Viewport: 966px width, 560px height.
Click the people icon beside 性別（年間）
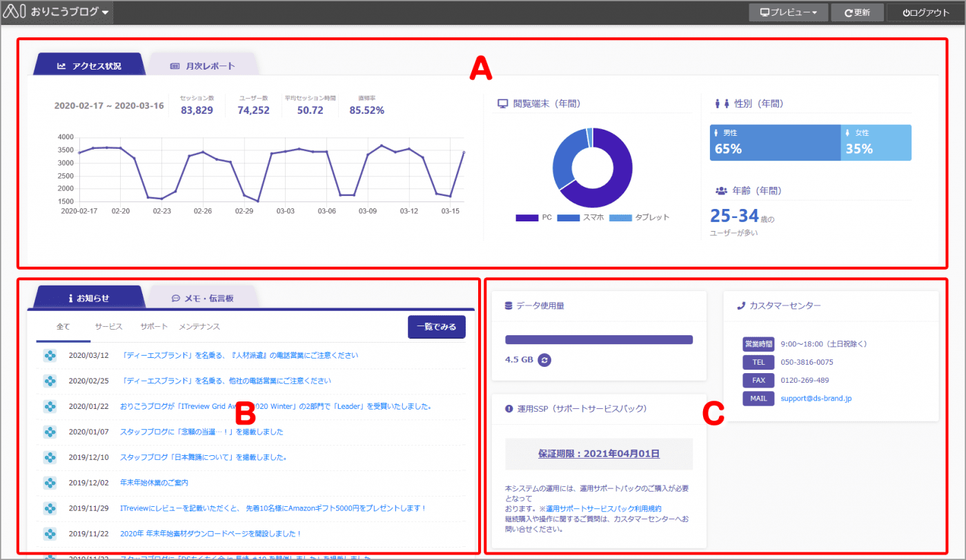tap(721, 103)
